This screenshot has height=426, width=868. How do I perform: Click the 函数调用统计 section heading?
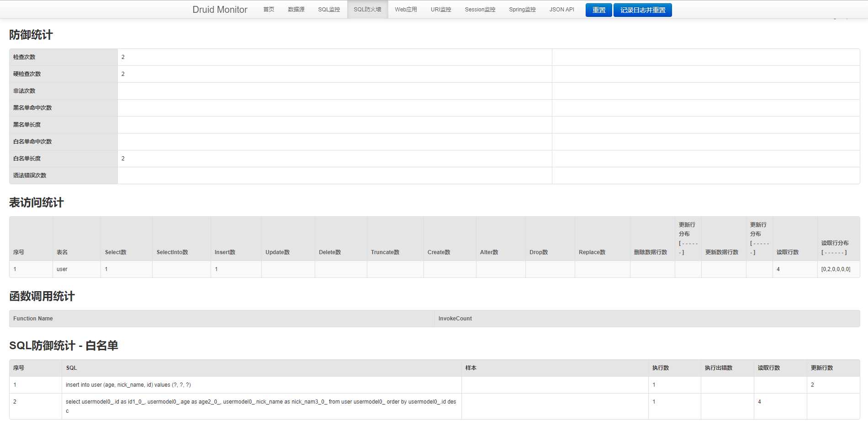pyautogui.click(x=42, y=296)
